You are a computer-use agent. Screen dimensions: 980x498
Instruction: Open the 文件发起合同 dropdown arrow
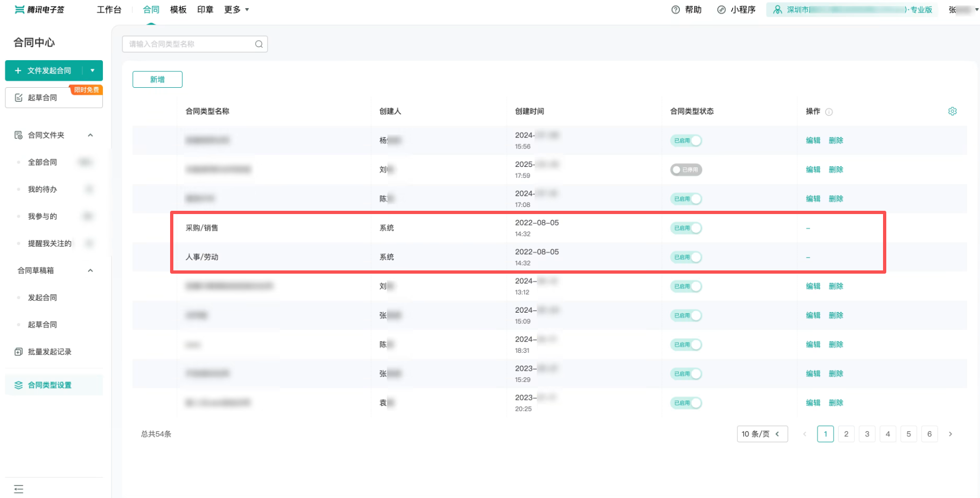pyautogui.click(x=93, y=70)
